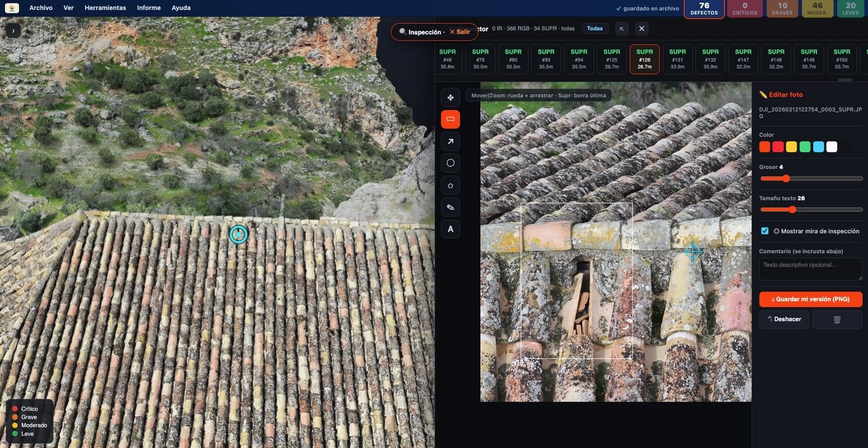Open the Herramientas menu

point(105,8)
